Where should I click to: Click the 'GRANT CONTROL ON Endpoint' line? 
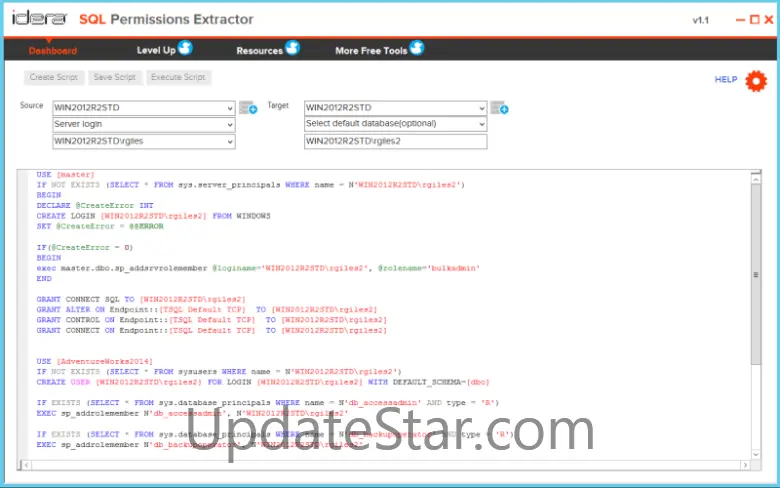[x=211, y=320]
